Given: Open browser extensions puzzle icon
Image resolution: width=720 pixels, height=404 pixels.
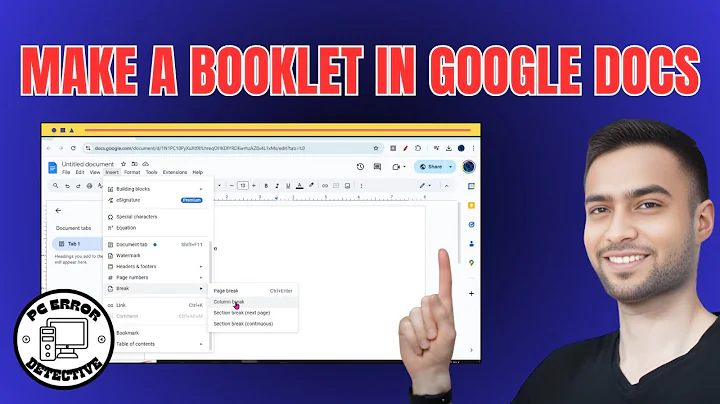Looking at the screenshot, I should click(418, 148).
